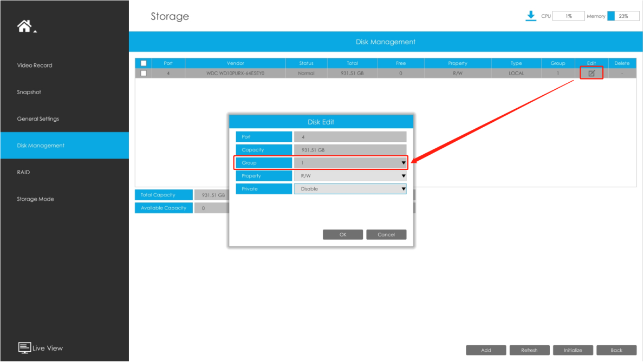
Task: Click the Refresh button
Action: coord(529,350)
